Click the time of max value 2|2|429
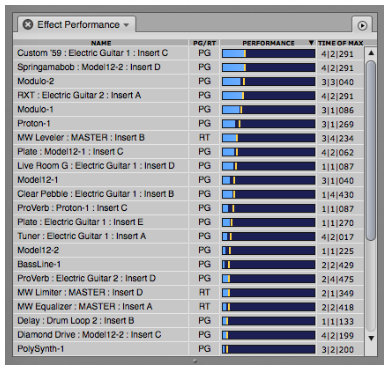 pyautogui.click(x=337, y=265)
